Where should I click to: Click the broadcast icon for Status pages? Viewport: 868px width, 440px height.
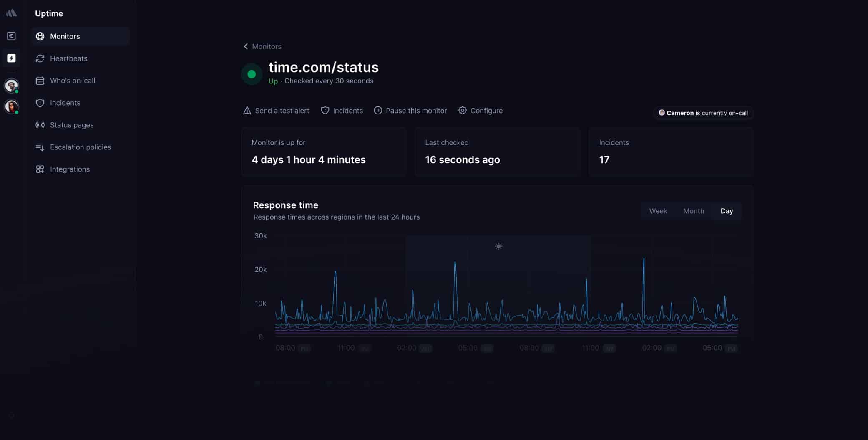pyautogui.click(x=40, y=125)
